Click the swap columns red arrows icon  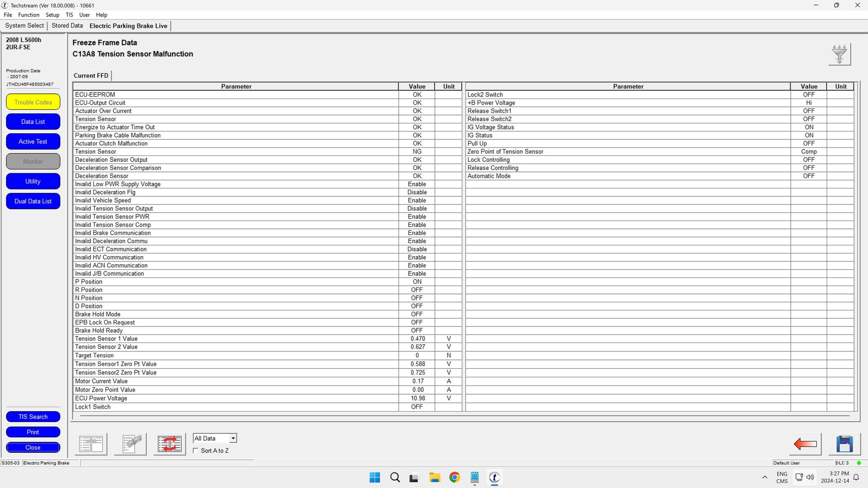169,444
